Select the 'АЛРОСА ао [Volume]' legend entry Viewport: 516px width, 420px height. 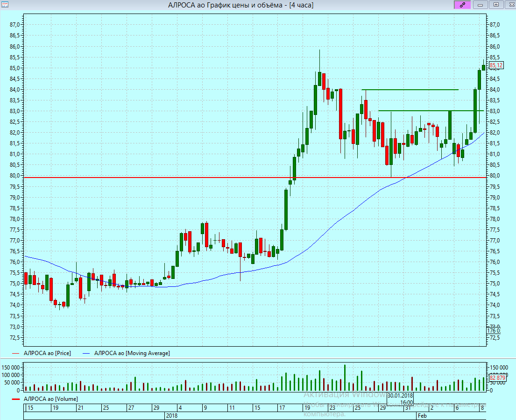(51, 399)
